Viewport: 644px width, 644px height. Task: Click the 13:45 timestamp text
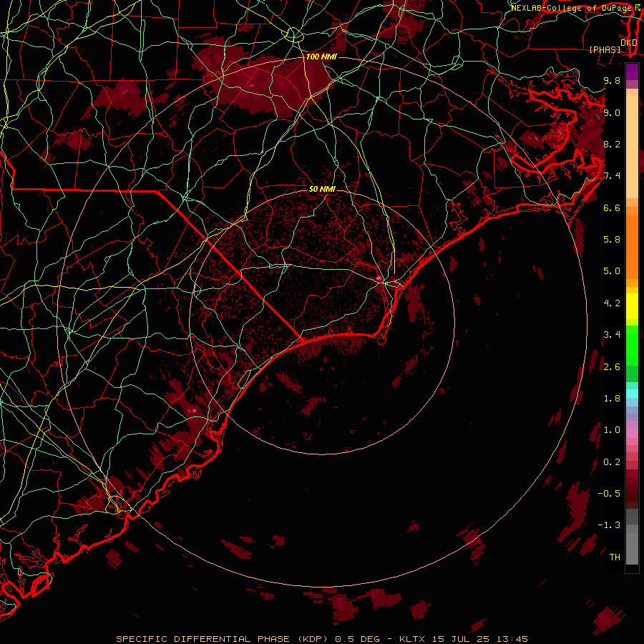coord(512,639)
